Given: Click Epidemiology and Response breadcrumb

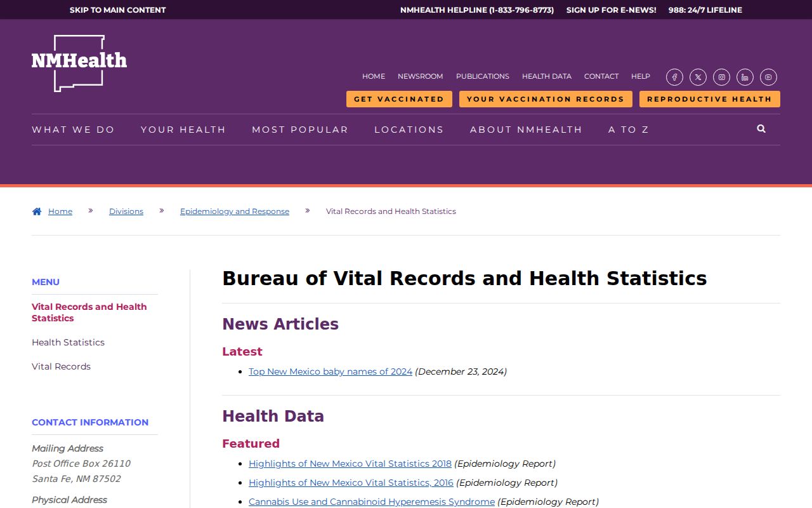Looking at the screenshot, I should tap(235, 211).
